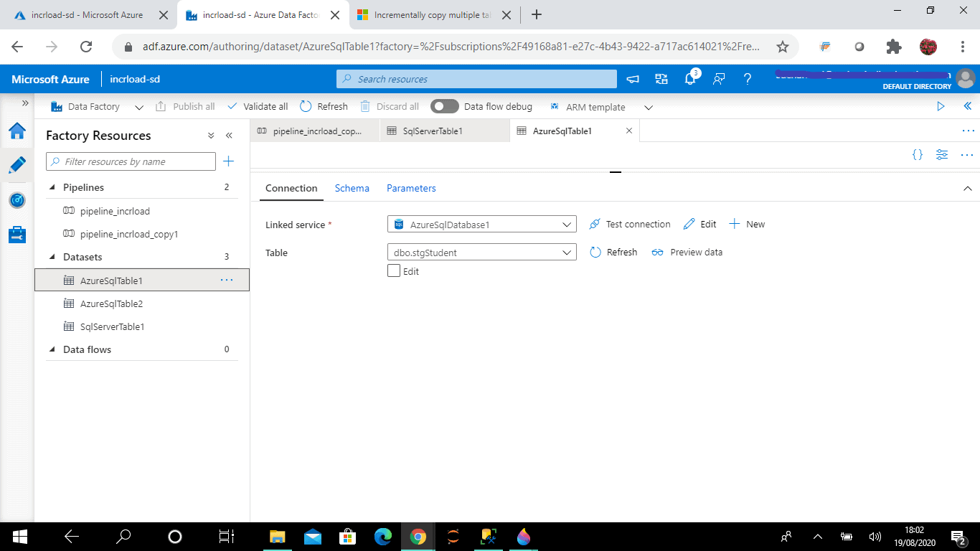Click Validate all in the toolbar
980x551 pixels.
click(x=258, y=106)
